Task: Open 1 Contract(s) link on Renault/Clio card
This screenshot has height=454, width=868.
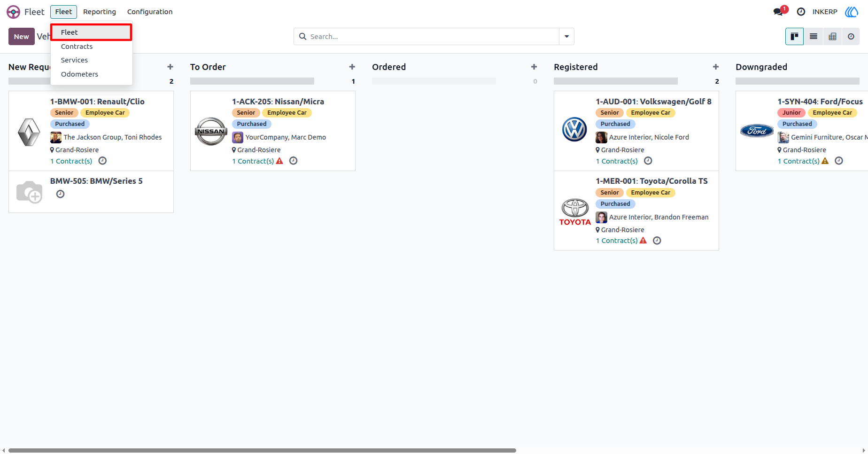Action: [71, 161]
